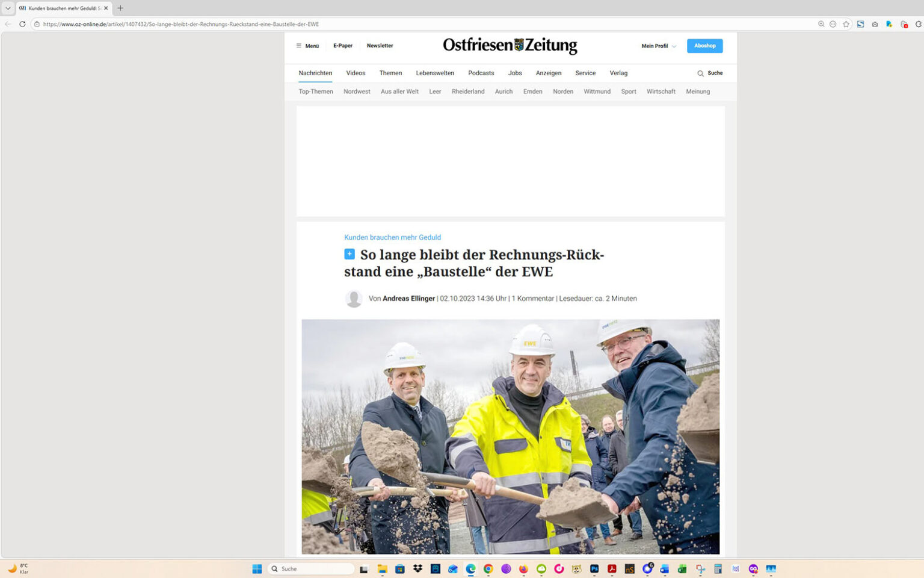This screenshot has height=578, width=924.
Task: Open the browser settings three-dots menu
Action: (x=833, y=24)
